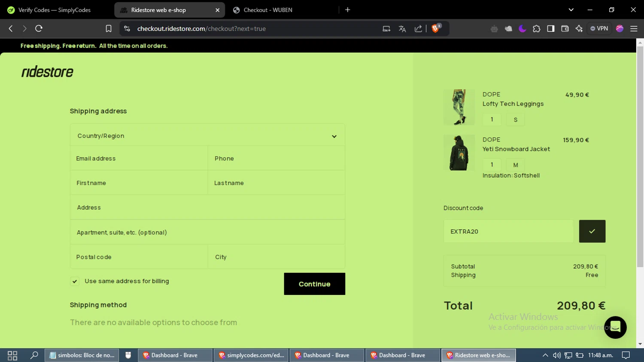Open the translate page icon

[x=402, y=29]
